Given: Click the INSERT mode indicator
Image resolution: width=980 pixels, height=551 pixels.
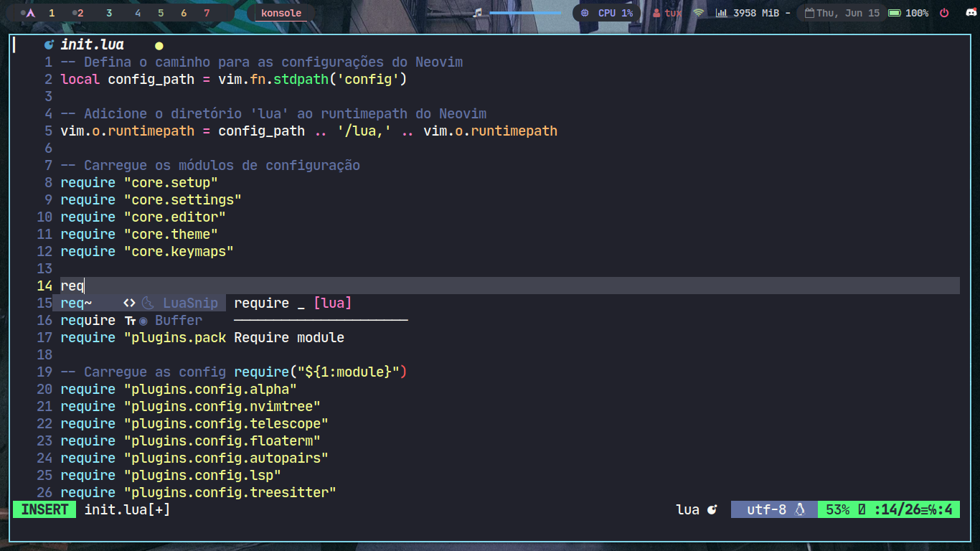Looking at the screenshot, I should point(44,509).
